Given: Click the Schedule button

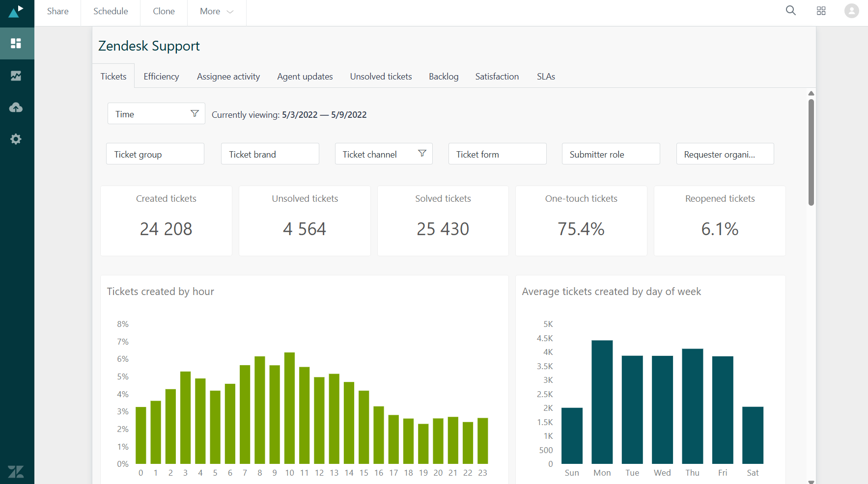Looking at the screenshot, I should [111, 11].
